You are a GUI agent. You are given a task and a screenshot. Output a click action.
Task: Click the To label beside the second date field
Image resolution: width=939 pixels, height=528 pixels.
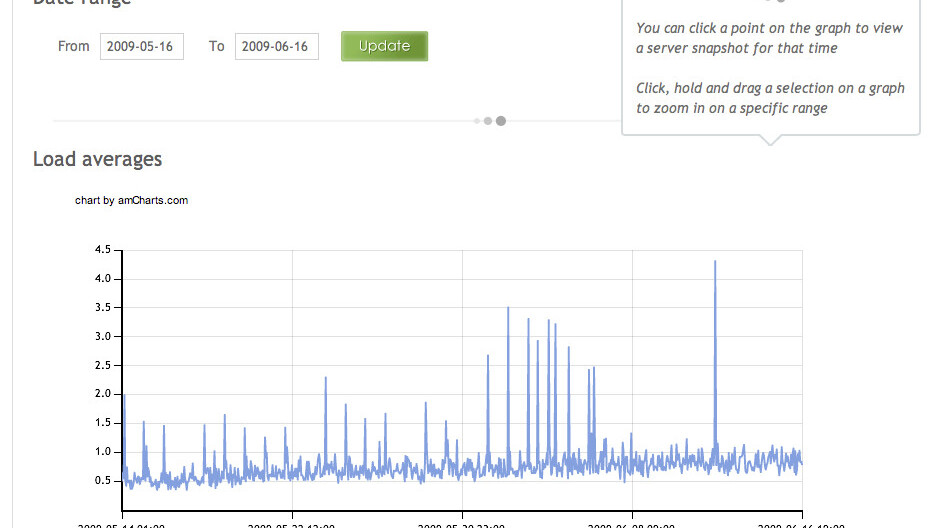(216, 46)
